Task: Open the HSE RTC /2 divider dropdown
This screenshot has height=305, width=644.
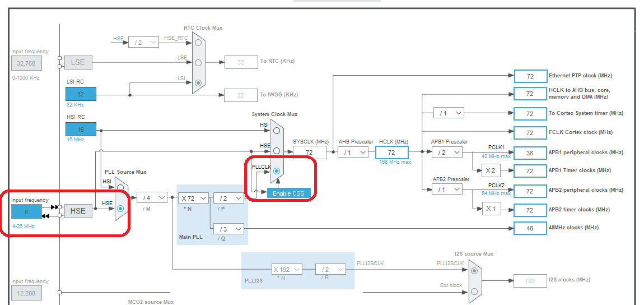Action: pos(143,42)
